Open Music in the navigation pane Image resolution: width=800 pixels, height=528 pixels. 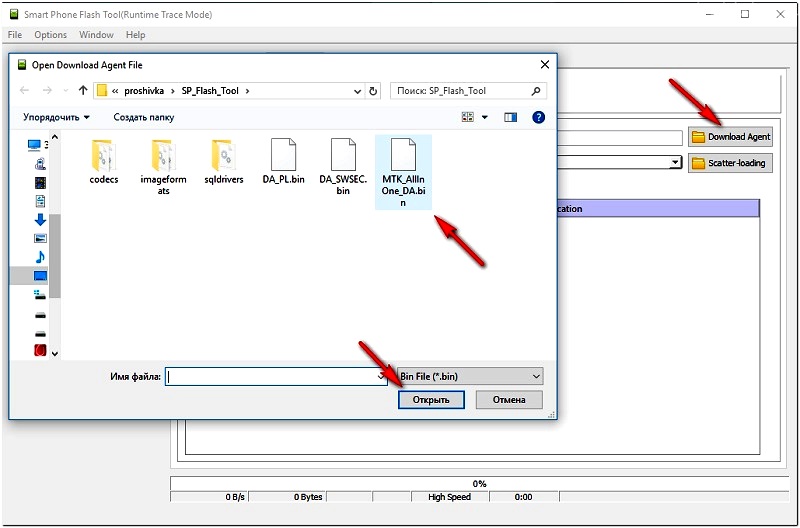click(x=40, y=257)
